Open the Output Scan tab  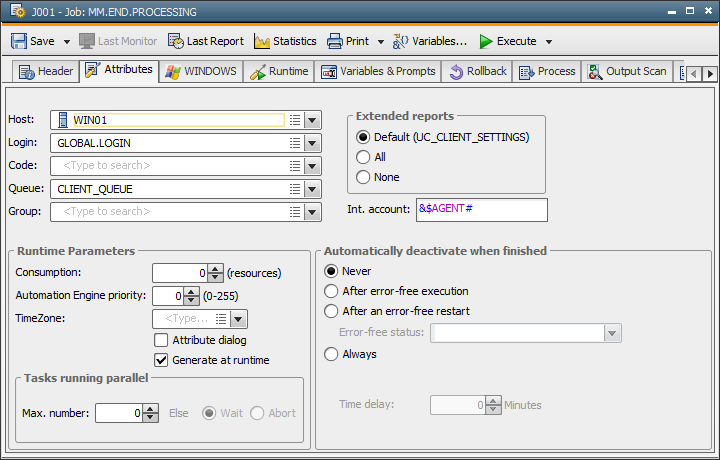pos(626,72)
